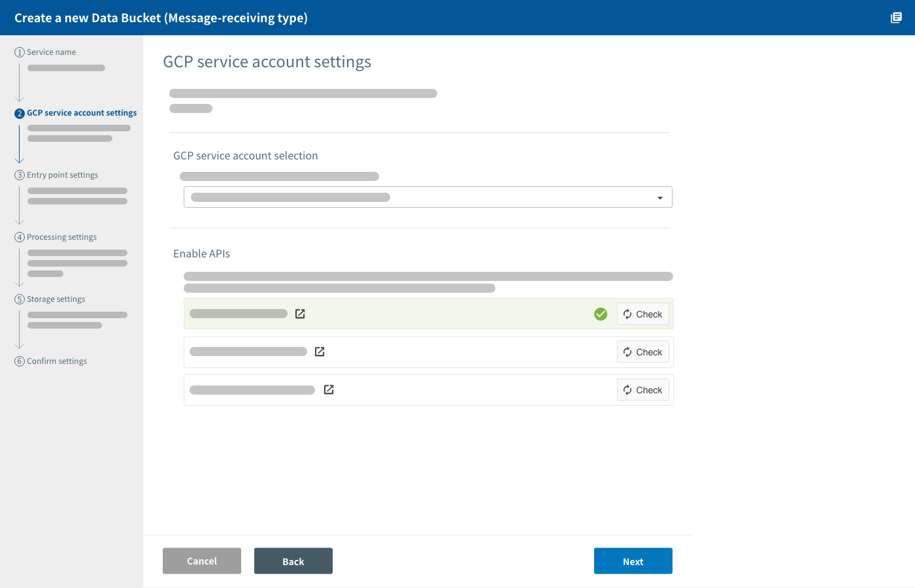Go to step 5 Storage settings
Viewport: 915px width, 588px height.
pos(50,299)
